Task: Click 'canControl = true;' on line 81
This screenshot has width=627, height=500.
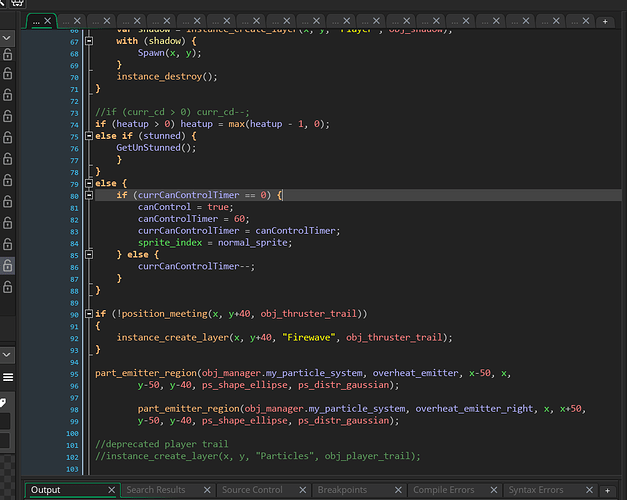Action: (x=186, y=207)
